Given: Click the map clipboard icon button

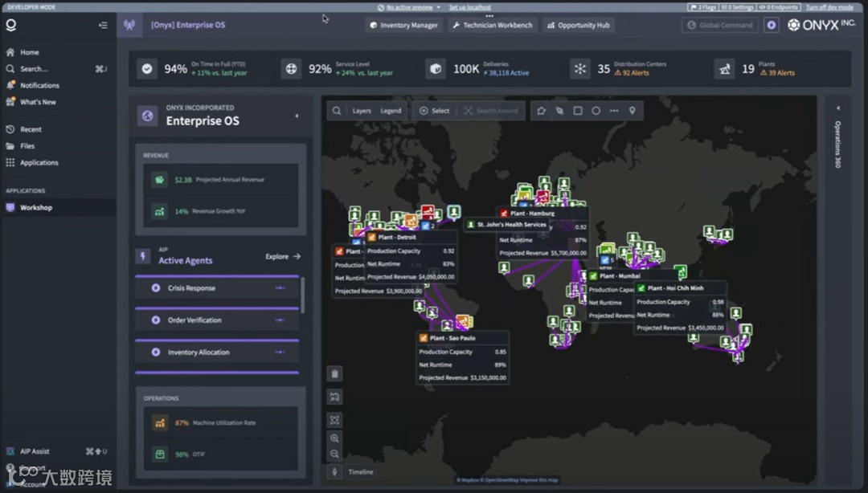Looking at the screenshot, I should (335, 374).
